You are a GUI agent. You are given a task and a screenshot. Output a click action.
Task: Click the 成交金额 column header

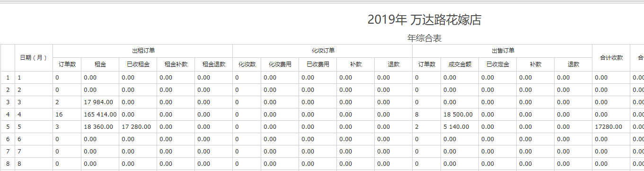460,64
